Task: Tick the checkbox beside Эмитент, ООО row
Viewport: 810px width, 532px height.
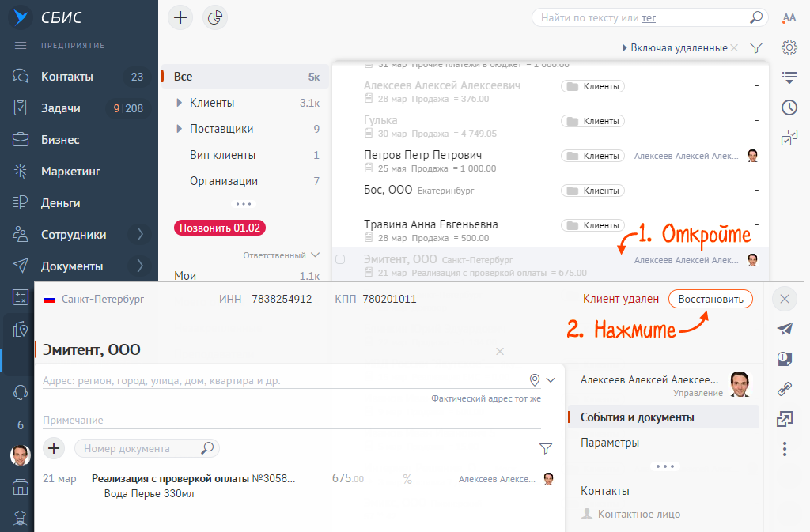Action: (x=340, y=259)
